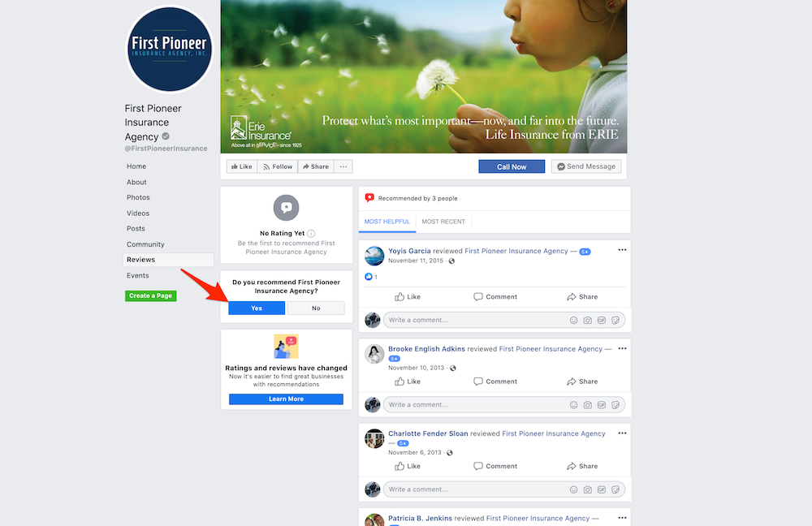Click comment field under Yoyis Garcia's review
The height and width of the screenshot is (526, 812).
click(x=504, y=320)
